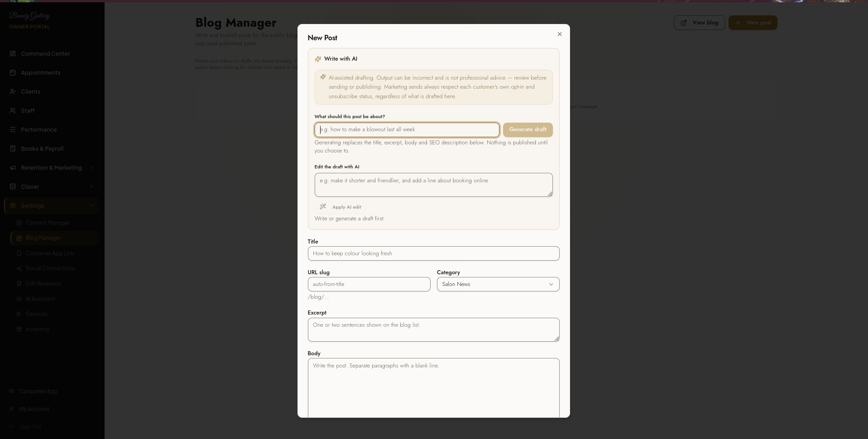Open the Category dropdown showing Salon News
This screenshot has height=439, width=868.
498,284
